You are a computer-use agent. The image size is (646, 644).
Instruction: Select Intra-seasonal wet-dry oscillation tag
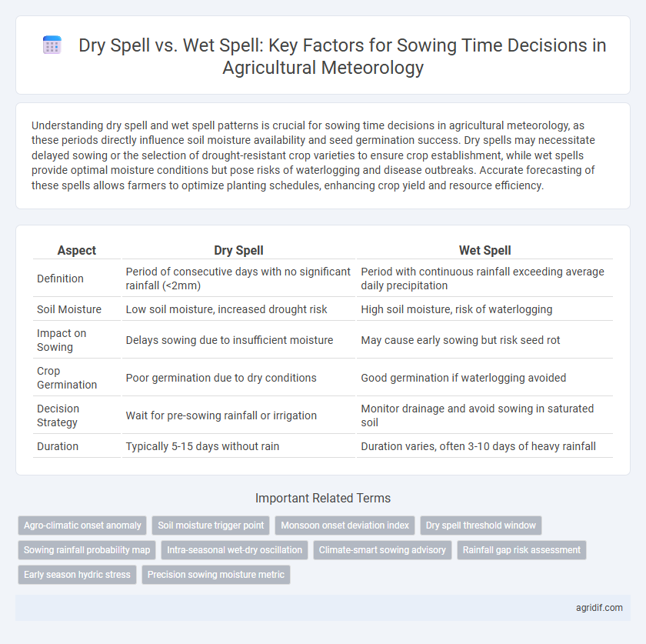point(235,550)
